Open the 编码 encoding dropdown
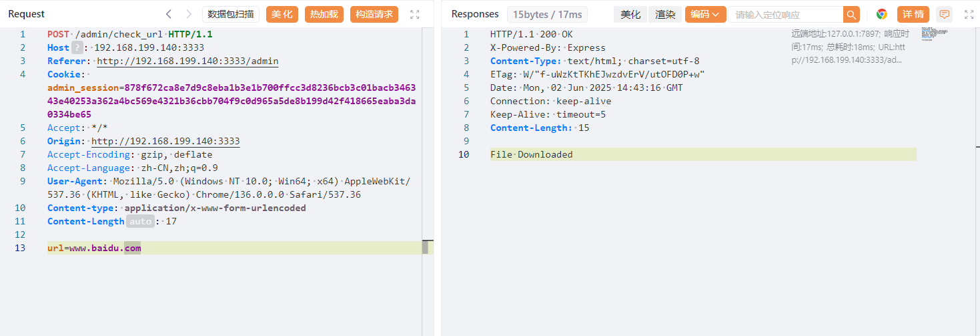Image resolution: width=980 pixels, height=336 pixels. (705, 15)
